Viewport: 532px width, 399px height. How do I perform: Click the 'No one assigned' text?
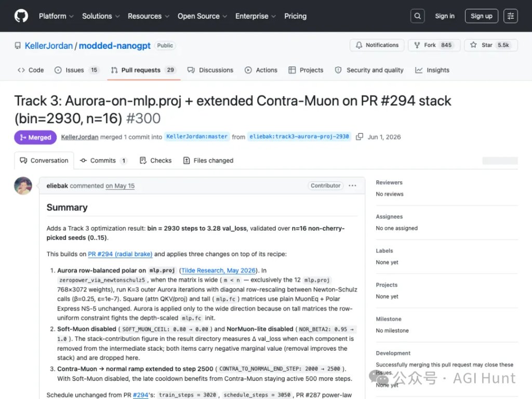click(396, 229)
